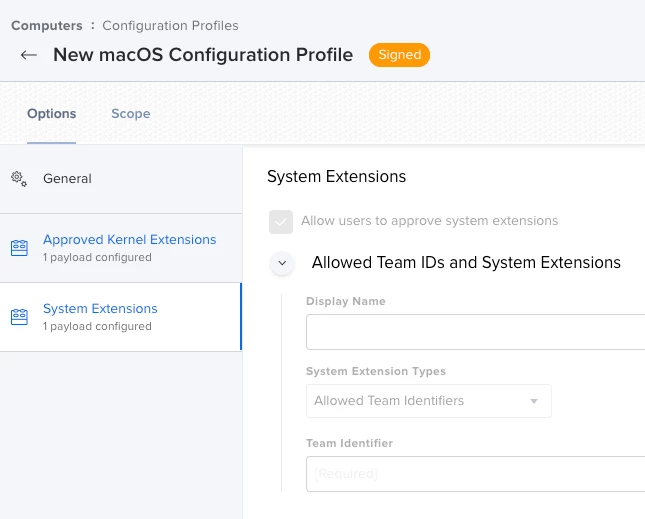Viewport: 645px width, 519px height.
Task: Click the back arrow beside the profile title
Action: coord(29,55)
